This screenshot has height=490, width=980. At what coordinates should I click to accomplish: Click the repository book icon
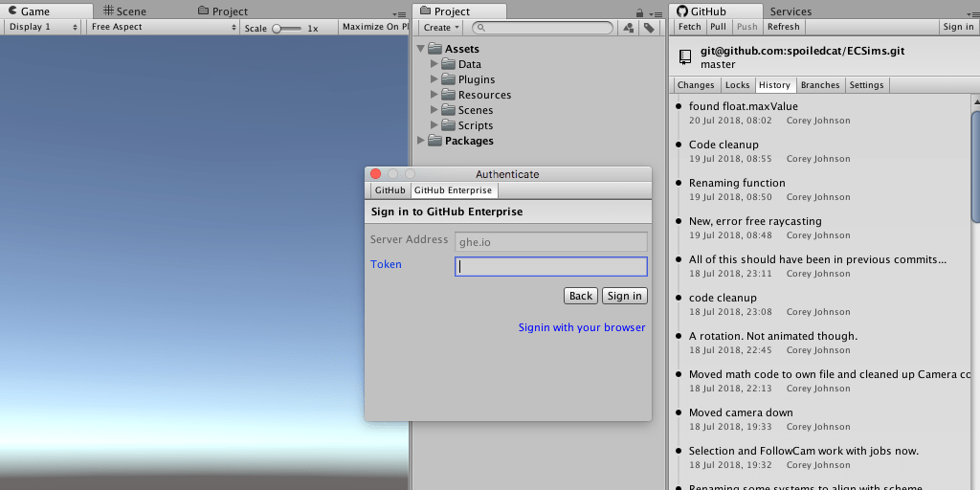685,57
